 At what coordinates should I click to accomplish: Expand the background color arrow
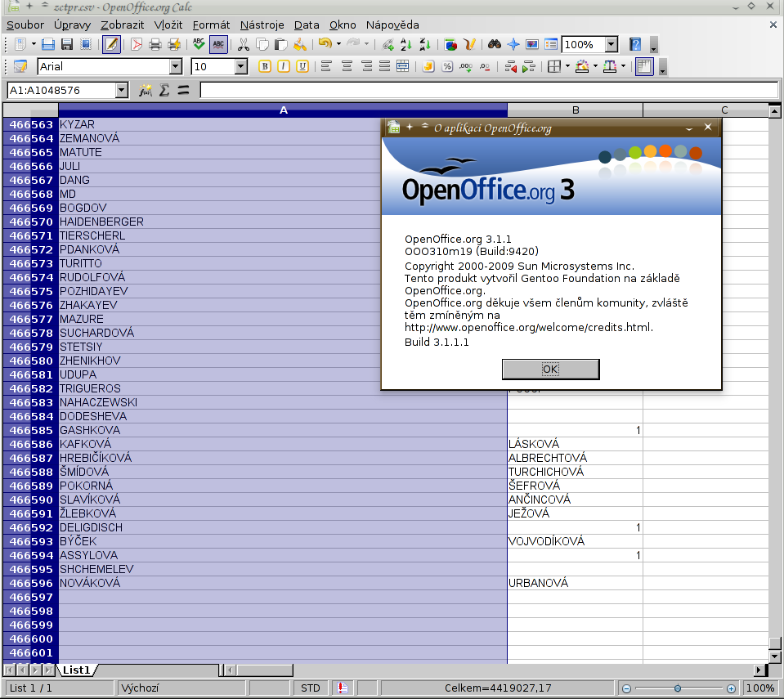595,66
